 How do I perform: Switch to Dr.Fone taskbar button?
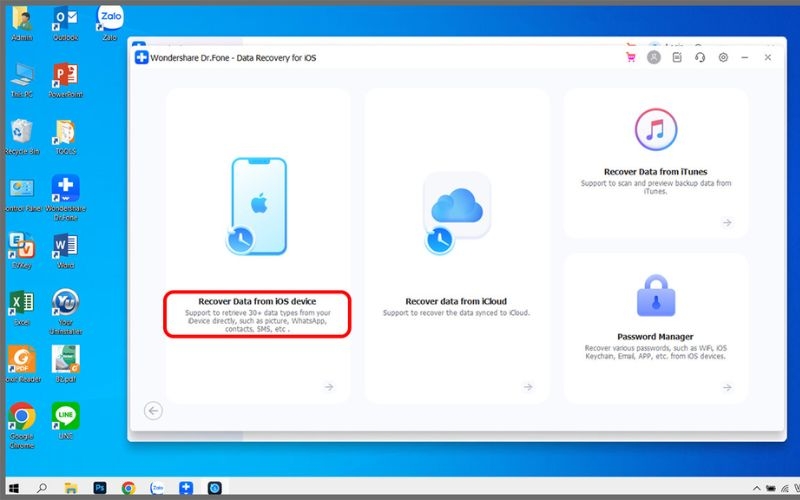pos(186,488)
